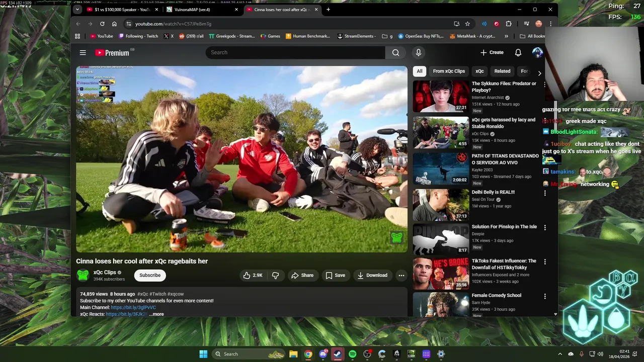
Task: Show next filter chips with the arrow
Action: [x=539, y=73]
